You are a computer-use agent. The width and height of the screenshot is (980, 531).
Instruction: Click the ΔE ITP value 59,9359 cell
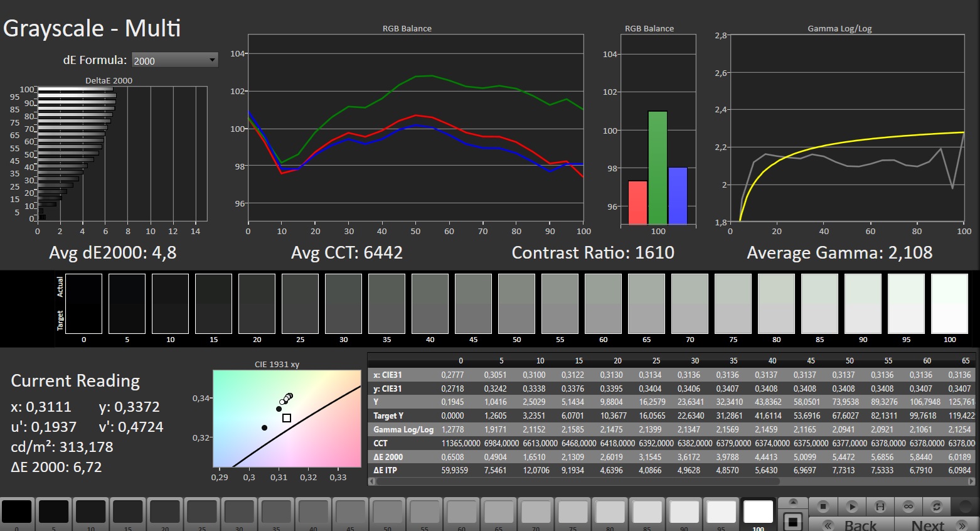click(454, 470)
